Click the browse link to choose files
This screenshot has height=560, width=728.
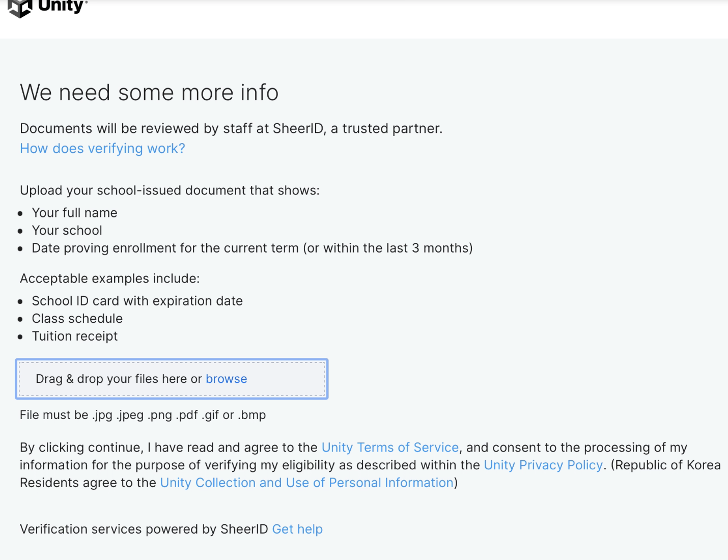pyautogui.click(x=226, y=379)
